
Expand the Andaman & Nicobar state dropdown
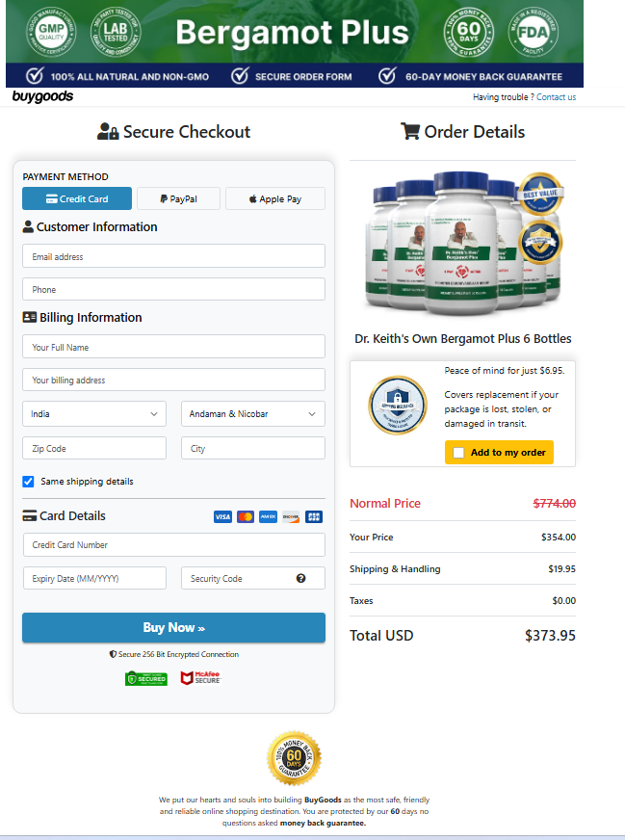[253, 414]
